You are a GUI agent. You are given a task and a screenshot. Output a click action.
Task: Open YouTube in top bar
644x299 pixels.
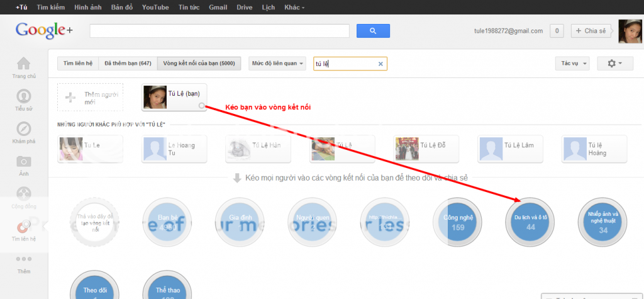155,8
